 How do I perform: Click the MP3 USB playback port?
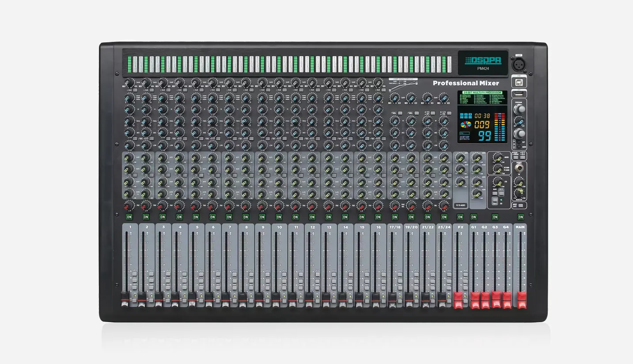(519, 94)
